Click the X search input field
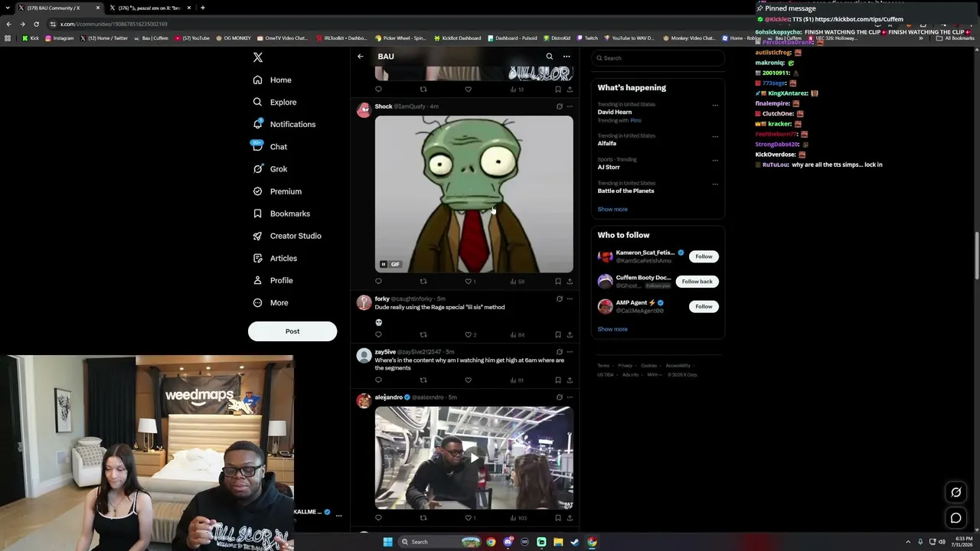 point(658,58)
